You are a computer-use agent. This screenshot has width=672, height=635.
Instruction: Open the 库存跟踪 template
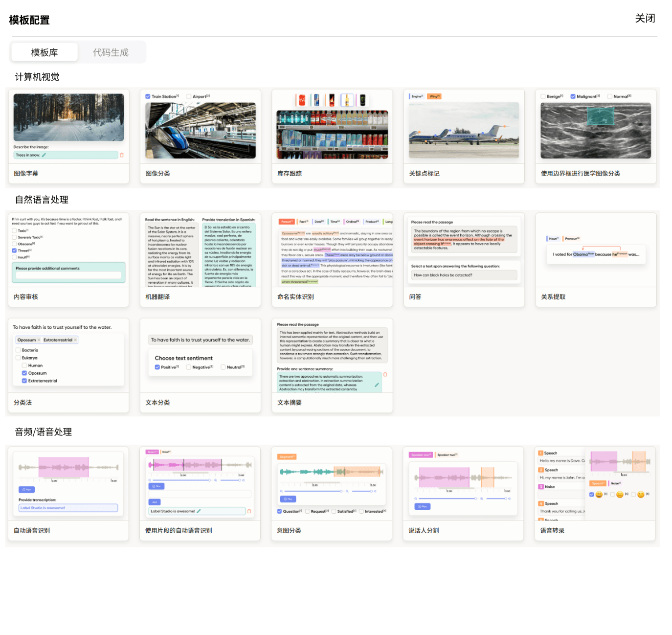(332, 136)
